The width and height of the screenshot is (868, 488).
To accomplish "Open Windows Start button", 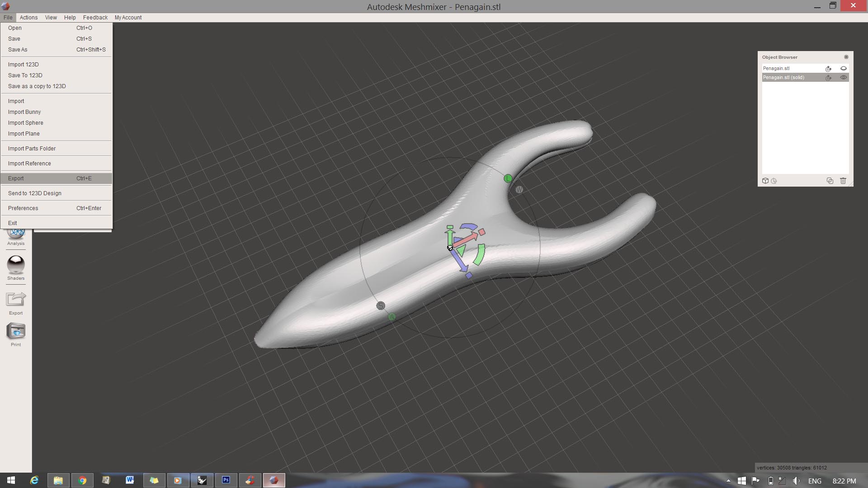I will tap(11, 480).
